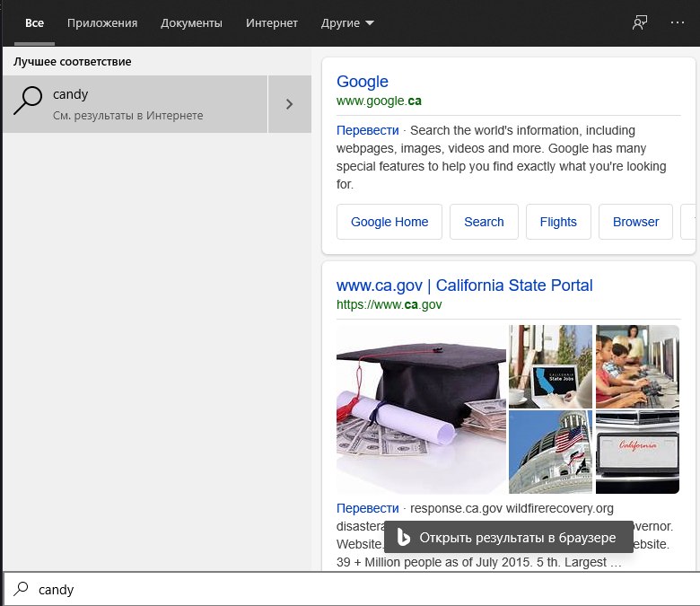Open the three-dots options menu

pos(678,22)
